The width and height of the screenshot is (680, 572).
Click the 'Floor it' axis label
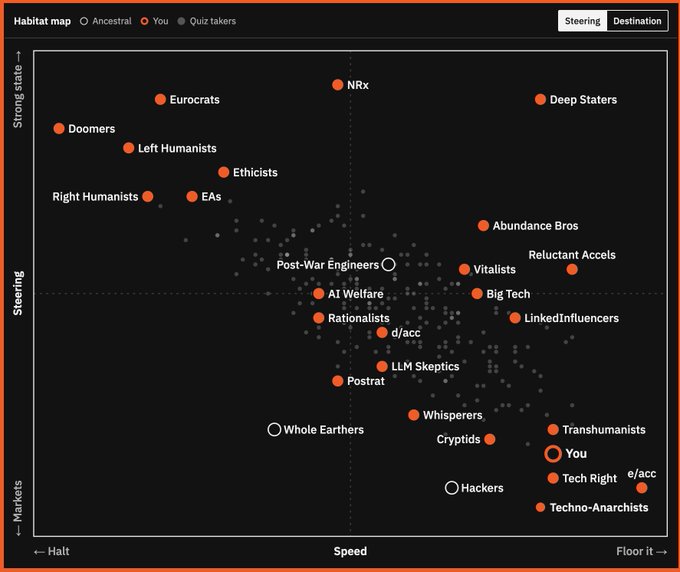point(641,551)
